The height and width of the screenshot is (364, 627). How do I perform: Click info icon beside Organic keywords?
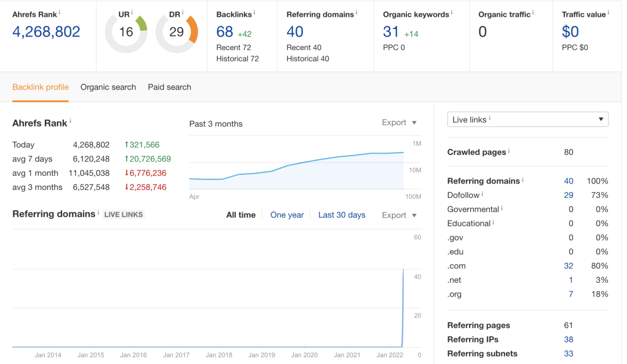452,12
